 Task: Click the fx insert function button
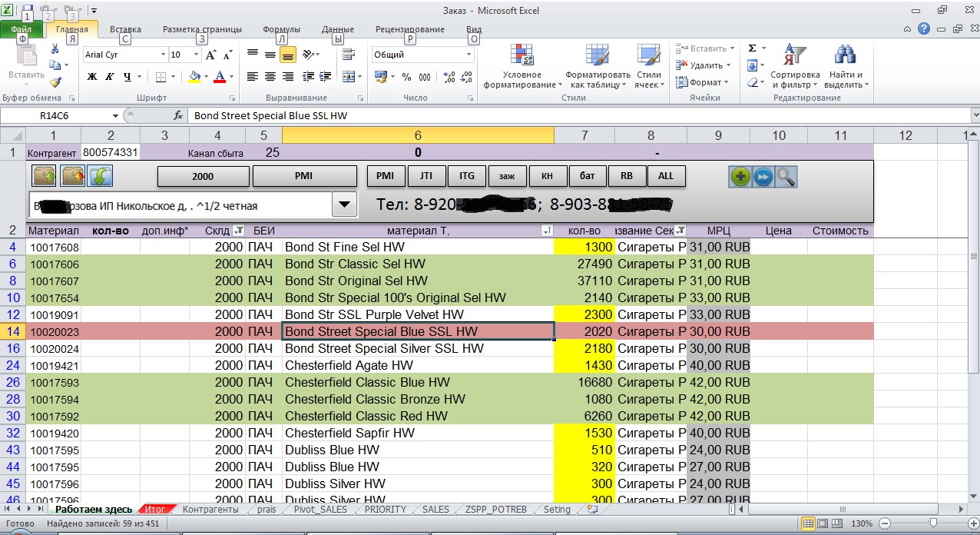point(178,115)
